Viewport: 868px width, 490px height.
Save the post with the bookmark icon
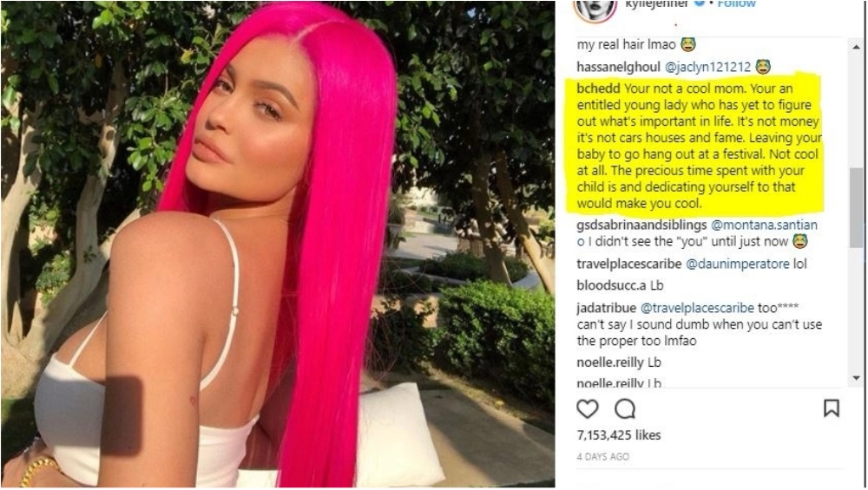832,408
